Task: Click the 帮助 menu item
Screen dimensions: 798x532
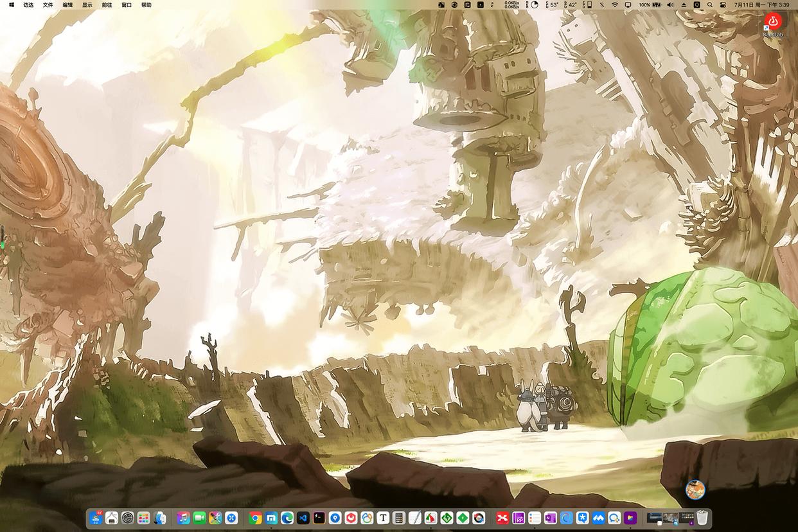Action: tap(146, 4)
